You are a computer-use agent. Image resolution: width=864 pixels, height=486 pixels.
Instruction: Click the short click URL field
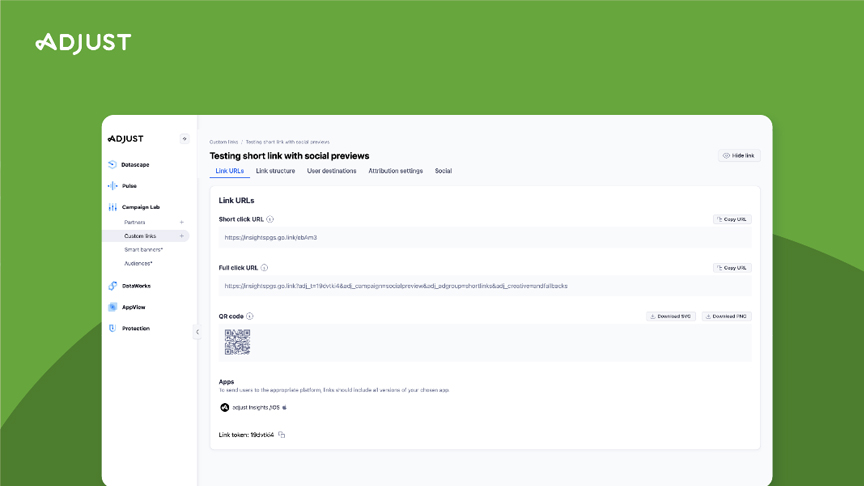point(485,237)
